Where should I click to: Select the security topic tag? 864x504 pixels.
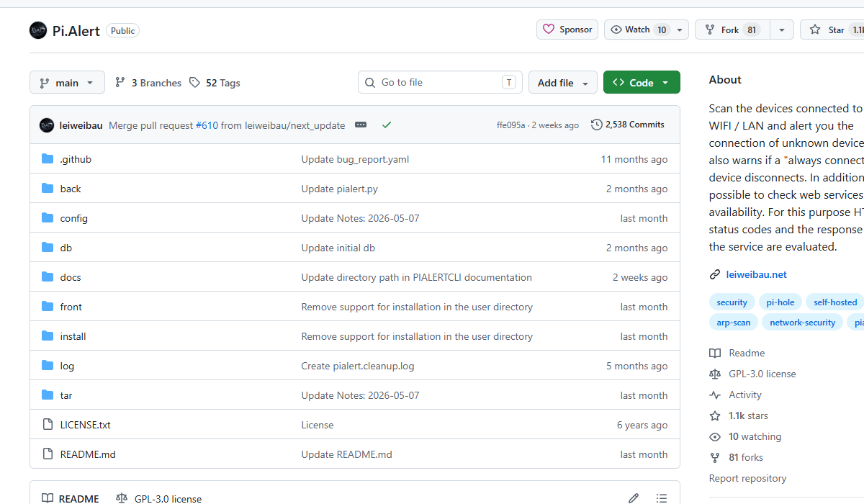coord(732,302)
